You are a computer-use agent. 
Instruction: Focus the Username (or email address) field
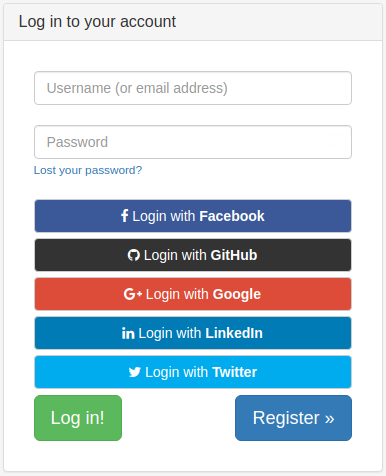tap(193, 88)
